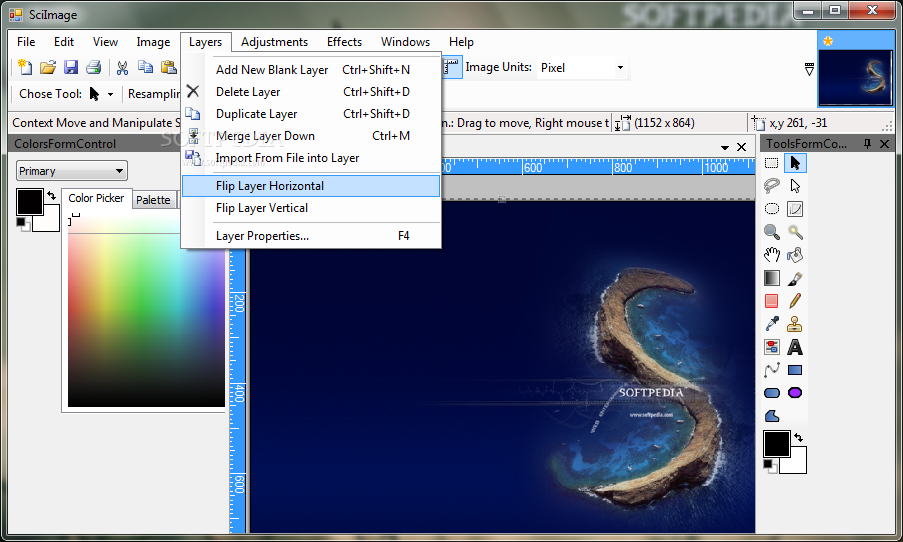This screenshot has width=903, height=542.
Task: Click the Open folder toolbar icon
Action: [48, 67]
